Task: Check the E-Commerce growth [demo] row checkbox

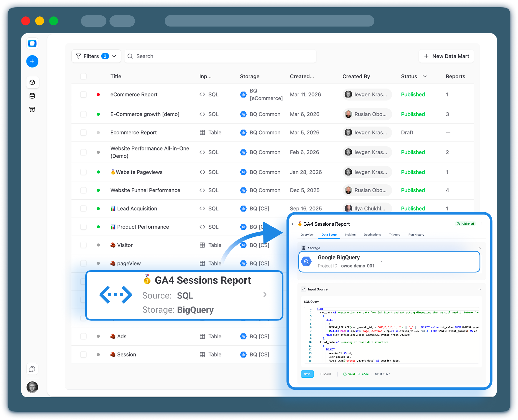Action: [83, 114]
